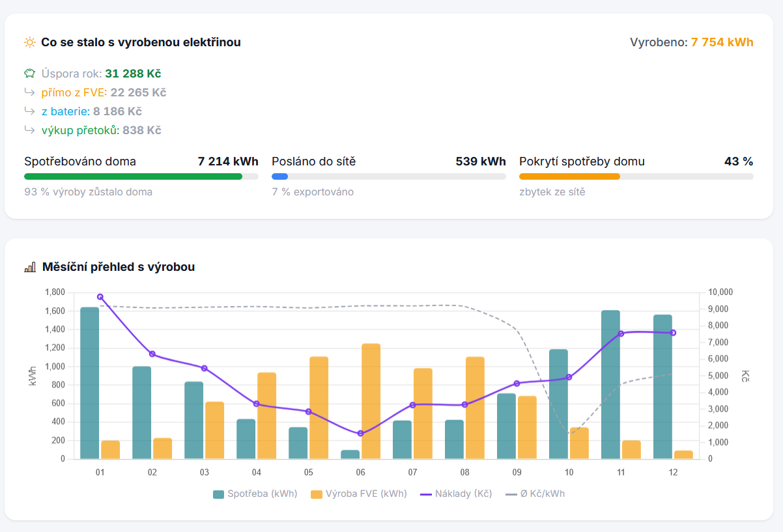Click the purple cost point at month 06
The image size is (783, 532).
[x=360, y=434]
